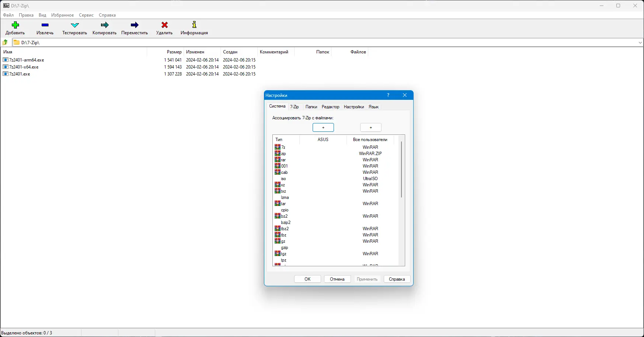Click the blue Извлечь (Extract) toolbar icon

pos(45,25)
